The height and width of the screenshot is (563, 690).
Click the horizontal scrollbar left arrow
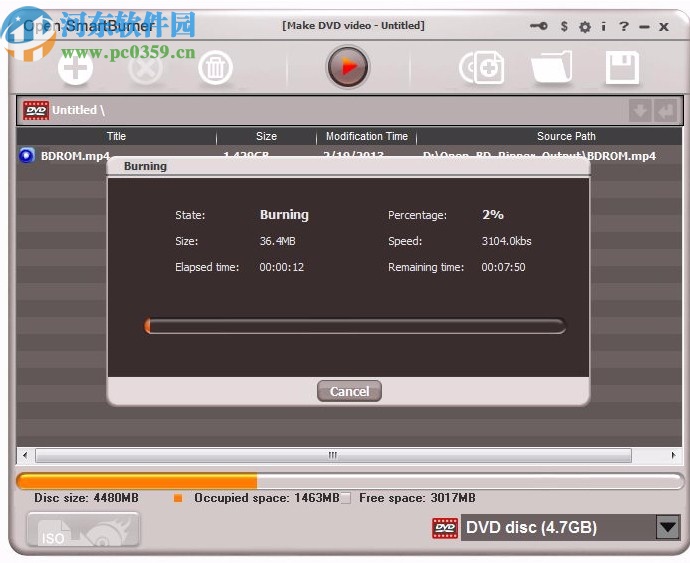[25, 455]
